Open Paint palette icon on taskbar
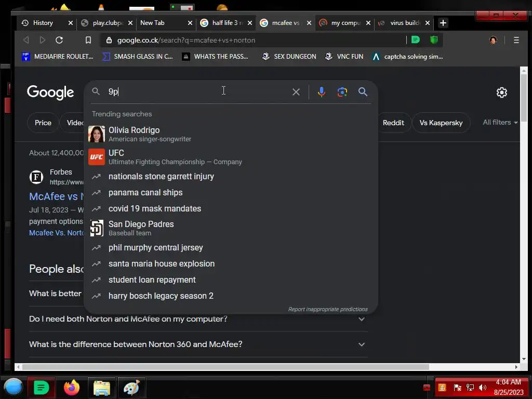532x399 pixels. pyautogui.click(x=131, y=388)
